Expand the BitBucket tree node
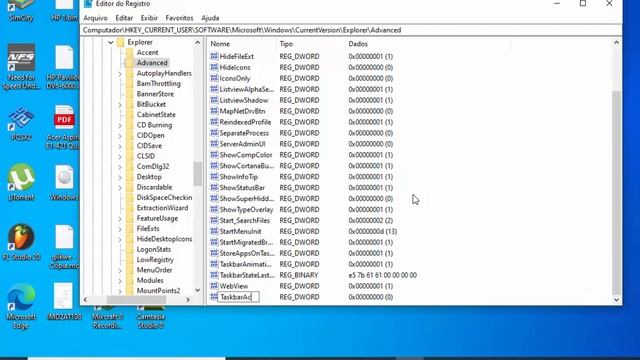Screen dimensions: 640x360 pyautogui.click(x=120, y=105)
